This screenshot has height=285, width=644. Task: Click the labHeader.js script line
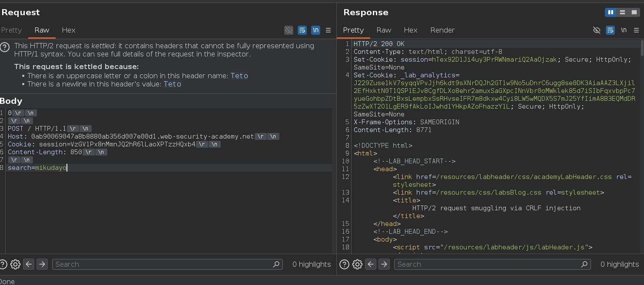(493, 247)
